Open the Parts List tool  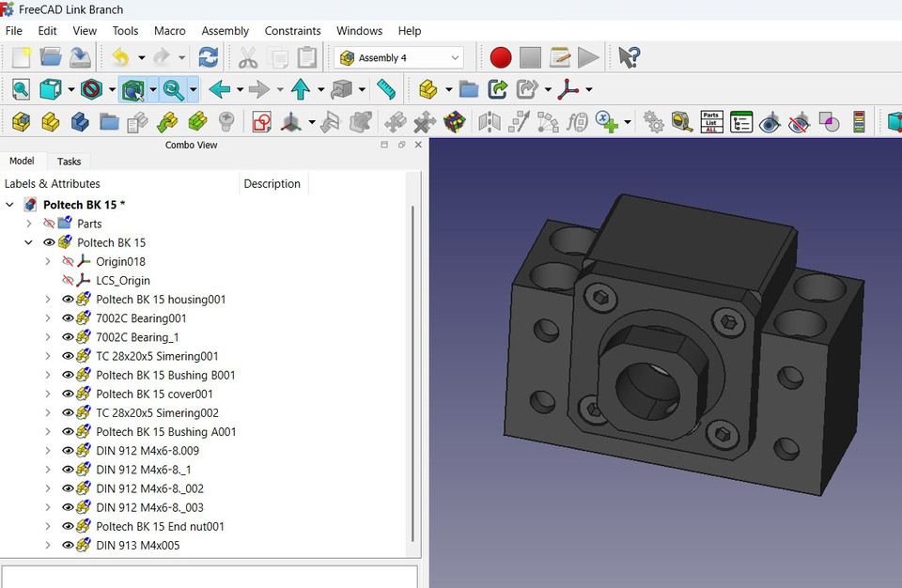(x=711, y=121)
